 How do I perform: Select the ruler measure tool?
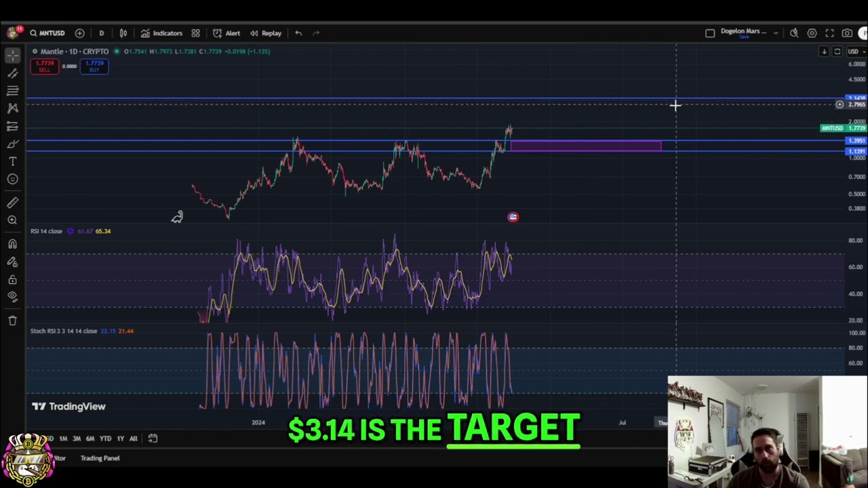click(x=12, y=203)
